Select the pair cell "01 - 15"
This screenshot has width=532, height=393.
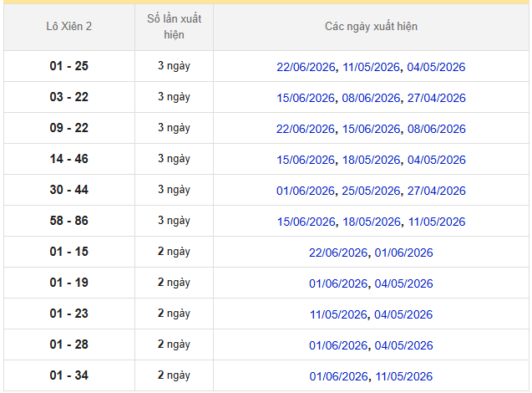(x=68, y=252)
